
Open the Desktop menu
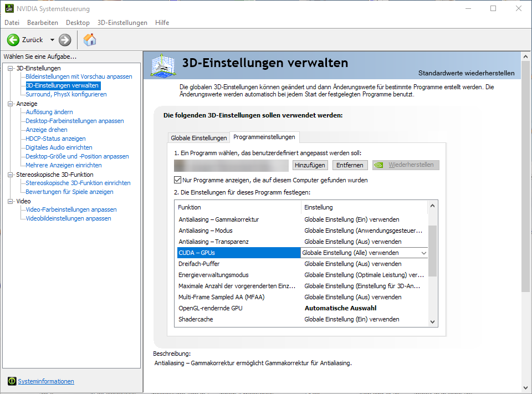[78, 22]
